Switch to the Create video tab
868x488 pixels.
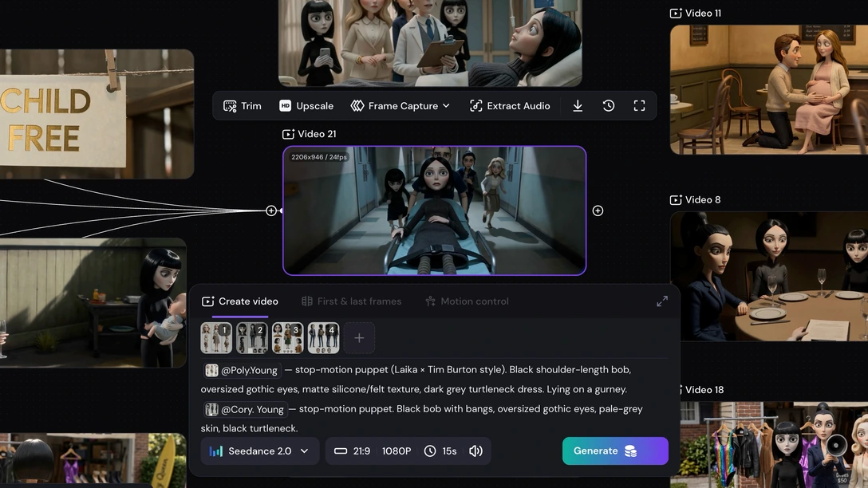pos(239,301)
